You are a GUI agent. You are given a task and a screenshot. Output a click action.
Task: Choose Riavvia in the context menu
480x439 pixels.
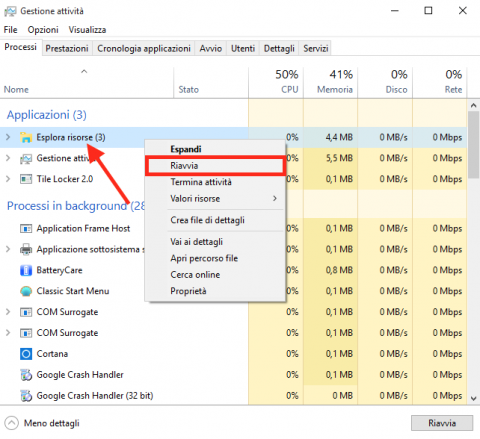(215, 166)
